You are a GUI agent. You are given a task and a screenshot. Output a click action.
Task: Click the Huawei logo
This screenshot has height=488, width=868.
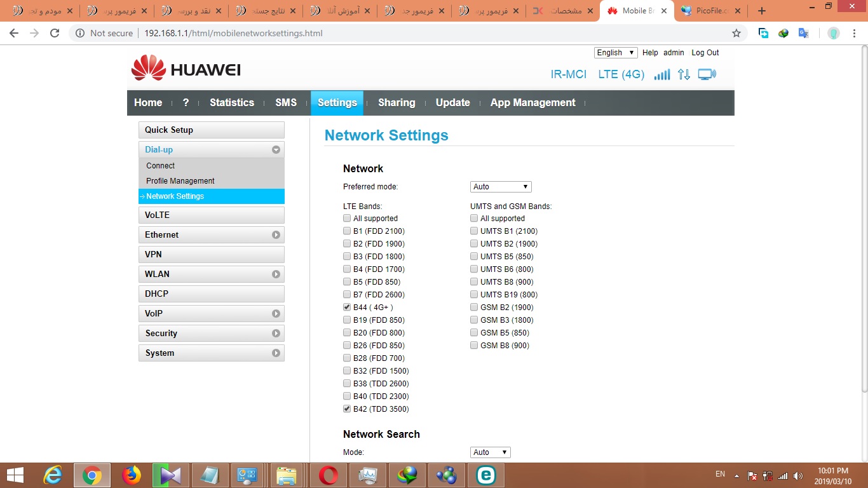coord(186,69)
